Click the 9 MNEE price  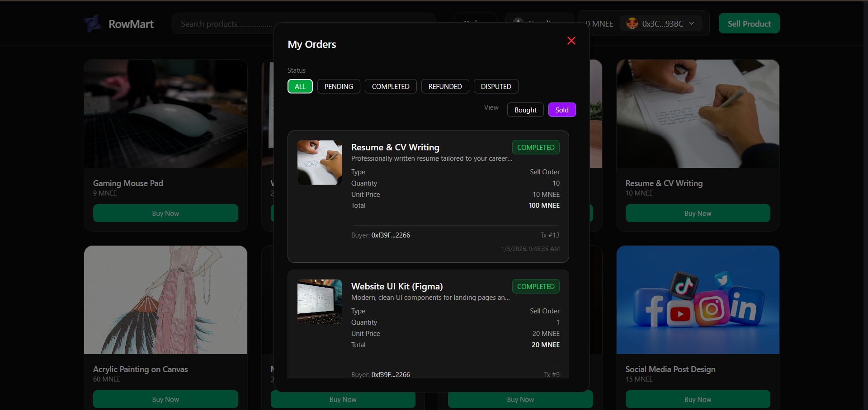pyautogui.click(x=105, y=193)
